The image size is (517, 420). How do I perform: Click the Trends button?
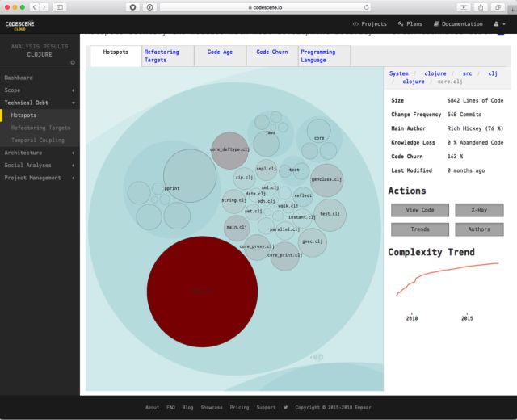[420, 229]
